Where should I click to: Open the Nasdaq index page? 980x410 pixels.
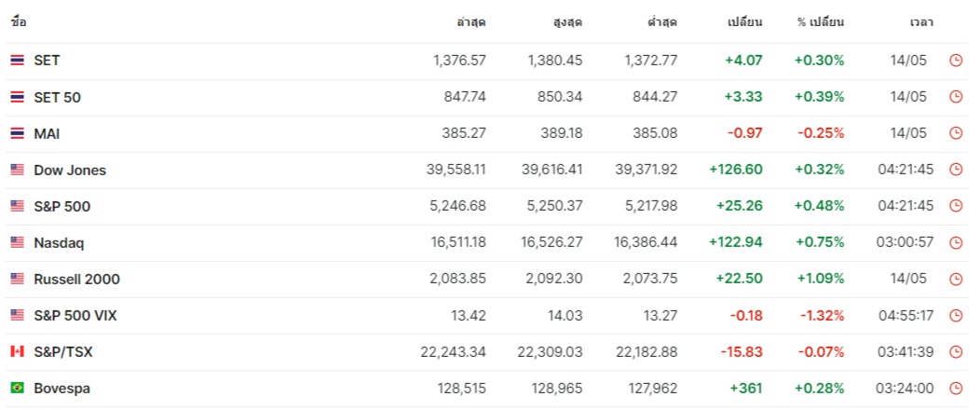[59, 242]
